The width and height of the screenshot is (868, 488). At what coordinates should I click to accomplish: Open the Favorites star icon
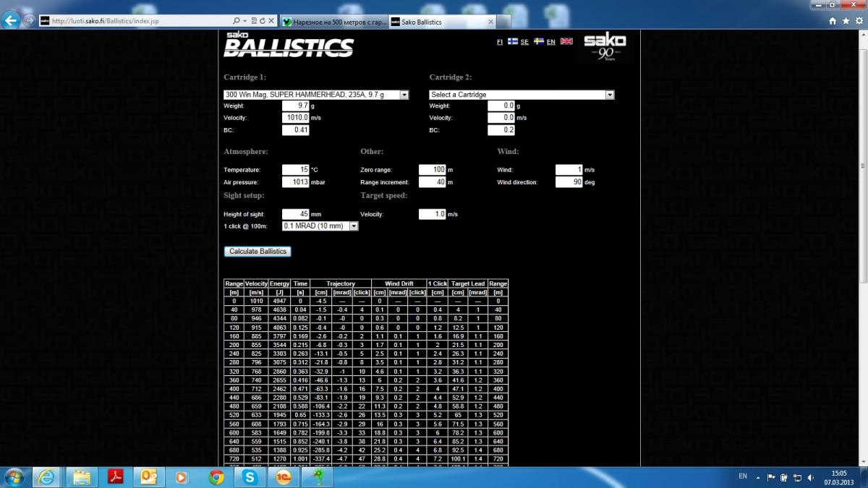coord(846,22)
